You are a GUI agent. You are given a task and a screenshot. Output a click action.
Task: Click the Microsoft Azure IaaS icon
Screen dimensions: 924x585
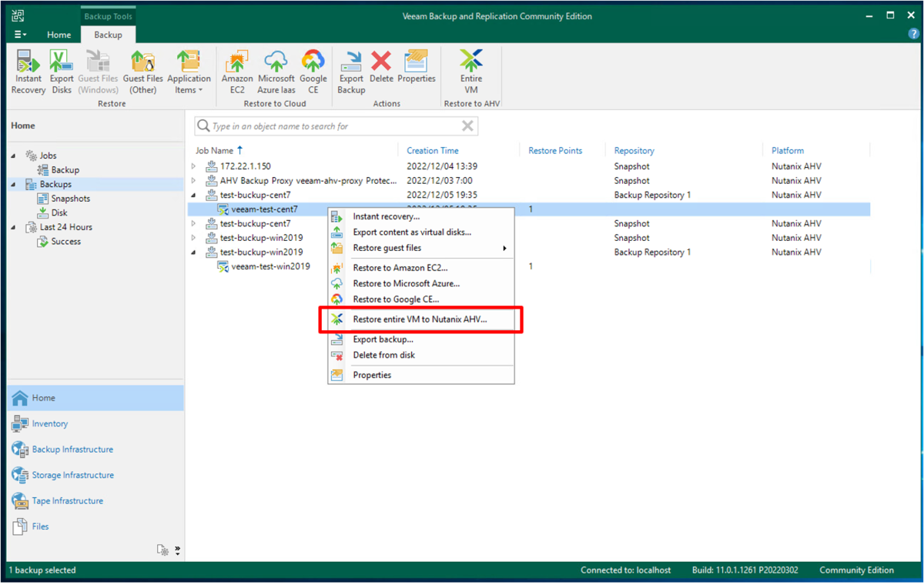(276, 72)
